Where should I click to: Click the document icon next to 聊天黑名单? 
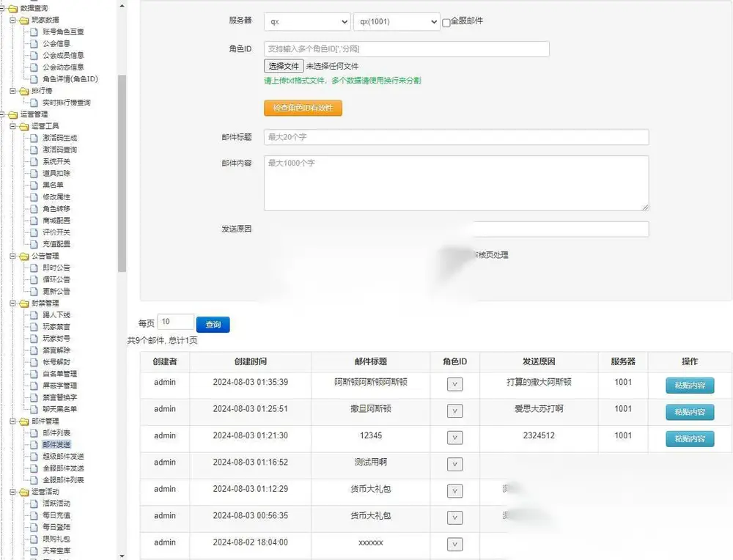pyautogui.click(x=34, y=409)
